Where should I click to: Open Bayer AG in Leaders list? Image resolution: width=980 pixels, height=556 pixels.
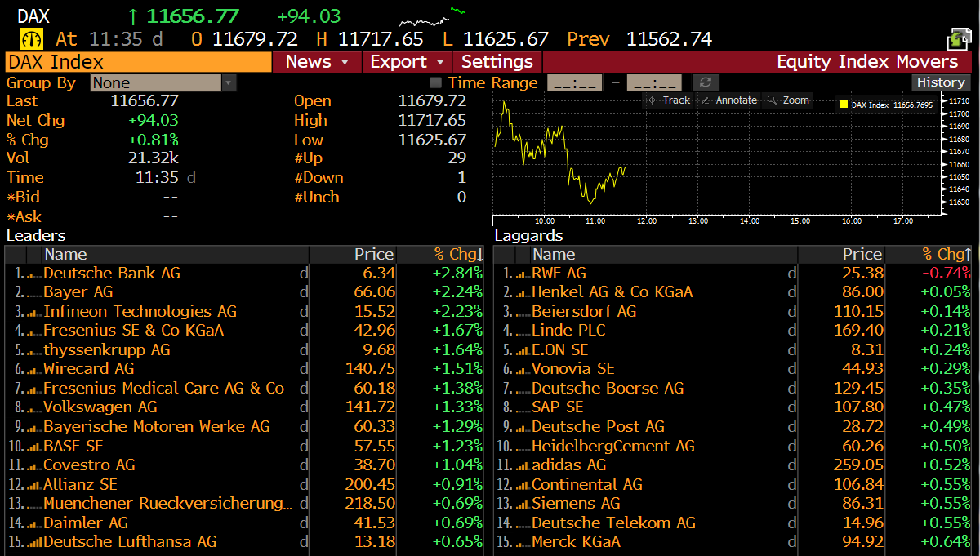coord(78,292)
